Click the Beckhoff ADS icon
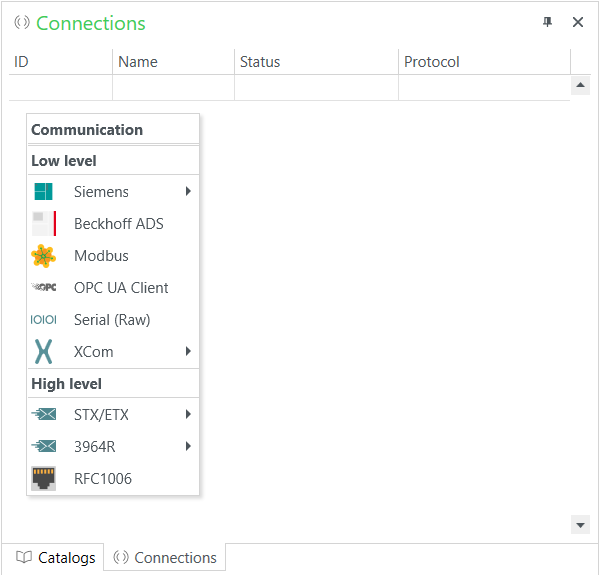The width and height of the screenshot is (600, 575). 44,223
